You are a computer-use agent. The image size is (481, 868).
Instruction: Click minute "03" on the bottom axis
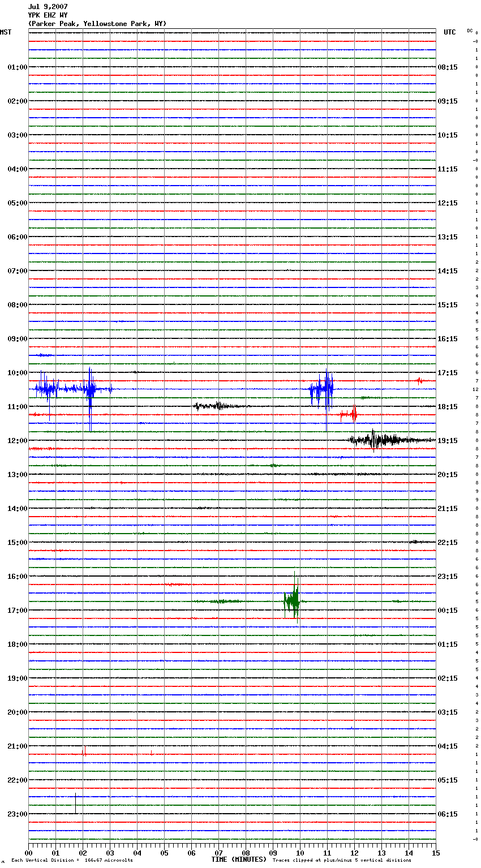pyautogui.click(x=110, y=853)
